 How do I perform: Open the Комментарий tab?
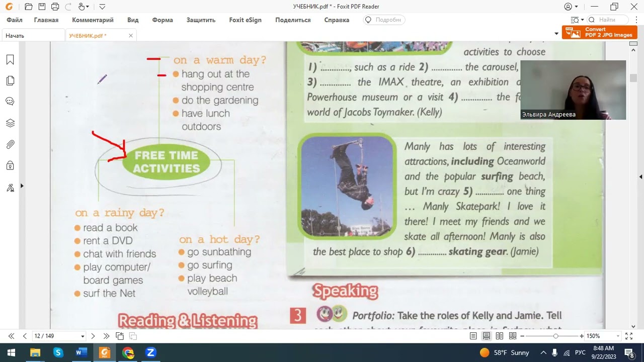click(x=93, y=20)
